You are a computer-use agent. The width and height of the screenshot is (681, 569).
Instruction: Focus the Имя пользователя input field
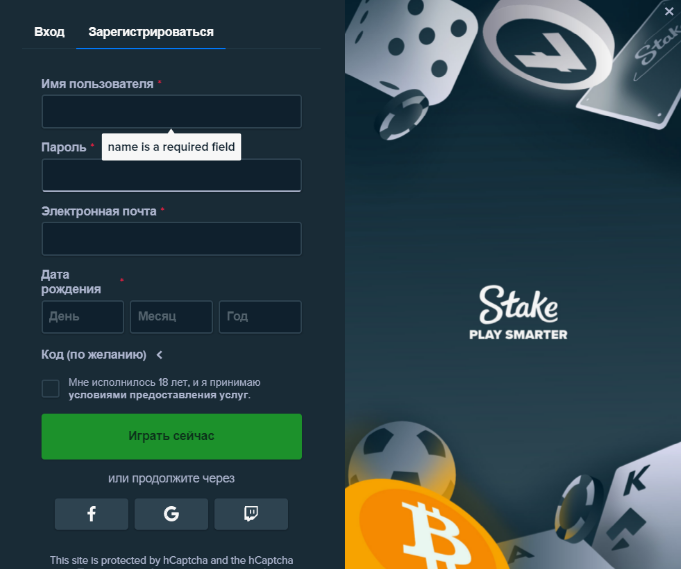(172, 112)
